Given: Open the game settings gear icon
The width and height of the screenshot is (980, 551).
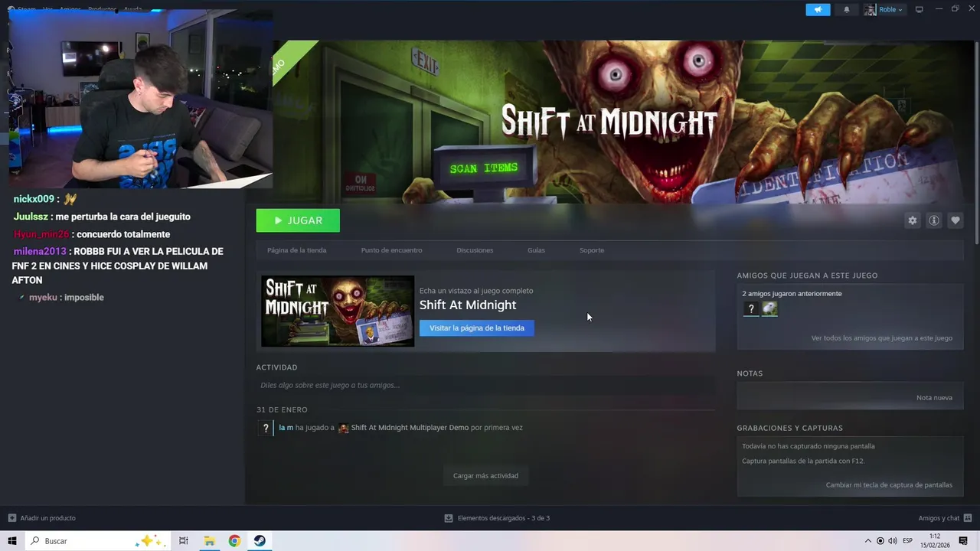Looking at the screenshot, I should [x=912, y=220].
